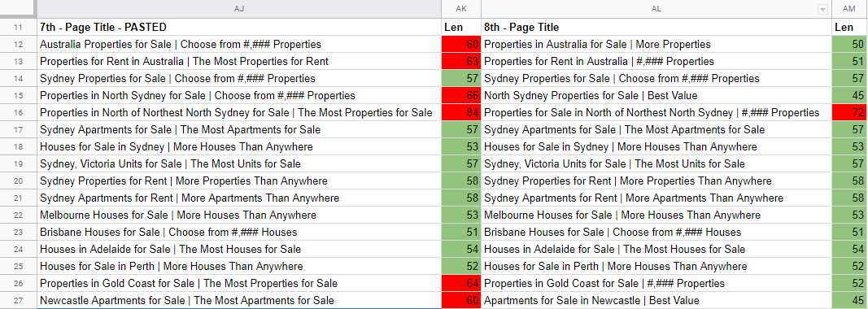This screenshot has width=868, height=309.
Task: Click 'Sydney Apartments for Sale' cell in column AJ
Action: (239, 129)
